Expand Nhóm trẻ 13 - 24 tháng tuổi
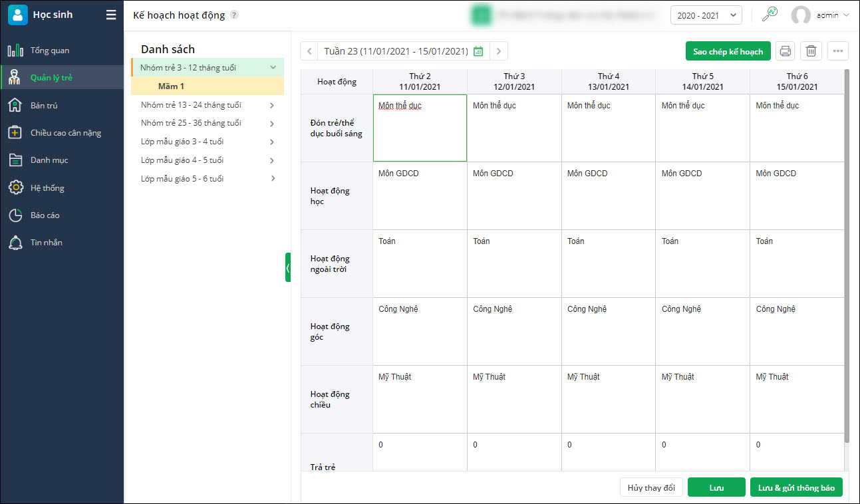The image size is (860, 504). tap(273, 105)
